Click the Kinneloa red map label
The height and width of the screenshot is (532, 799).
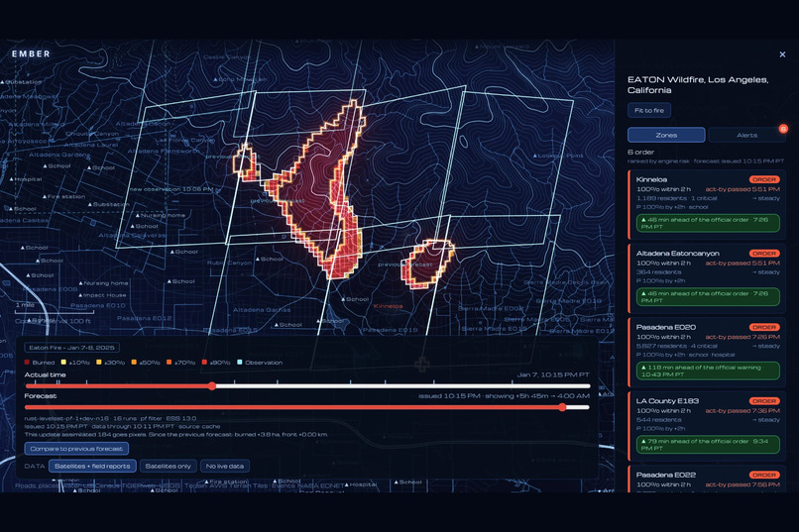point(388,306)
